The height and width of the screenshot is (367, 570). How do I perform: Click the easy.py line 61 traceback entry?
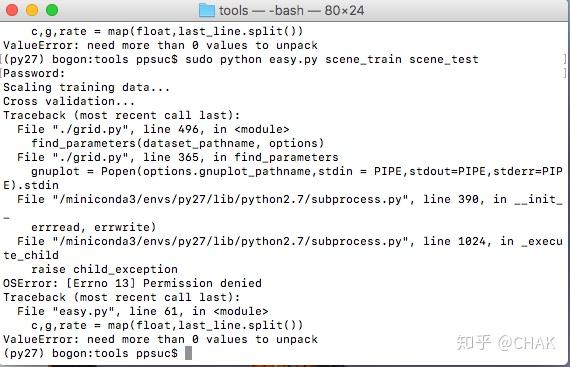[142, 311]
